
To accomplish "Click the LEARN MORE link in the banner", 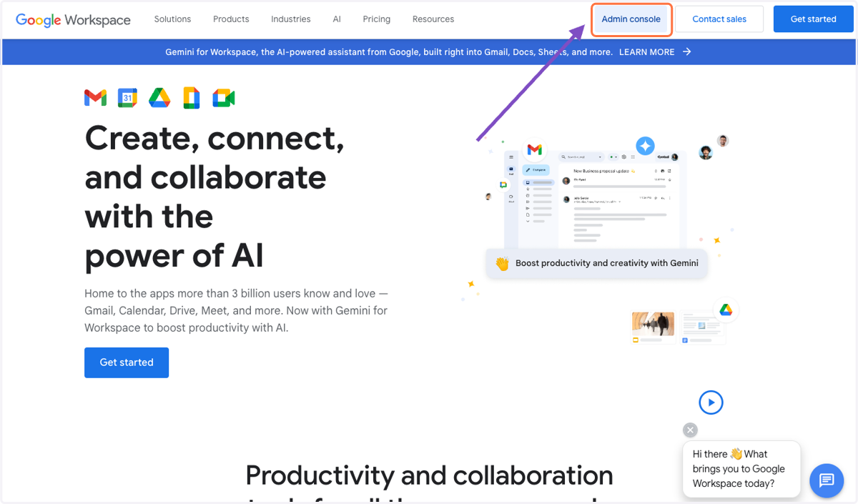I will 647,51.
